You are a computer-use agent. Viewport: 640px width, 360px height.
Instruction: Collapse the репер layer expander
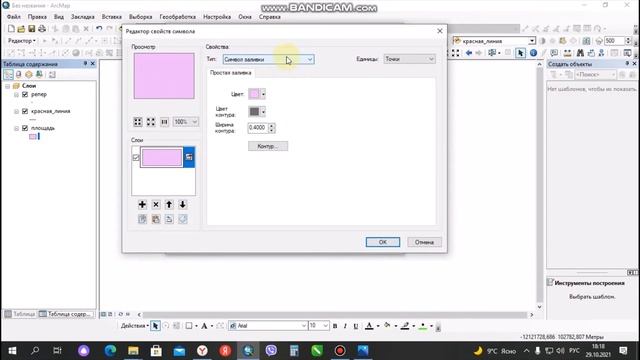coord(17,94)
